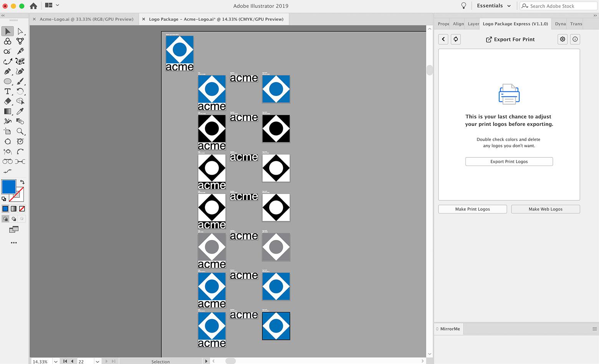Open the zoom level dropdown

[x=56, y=361]
